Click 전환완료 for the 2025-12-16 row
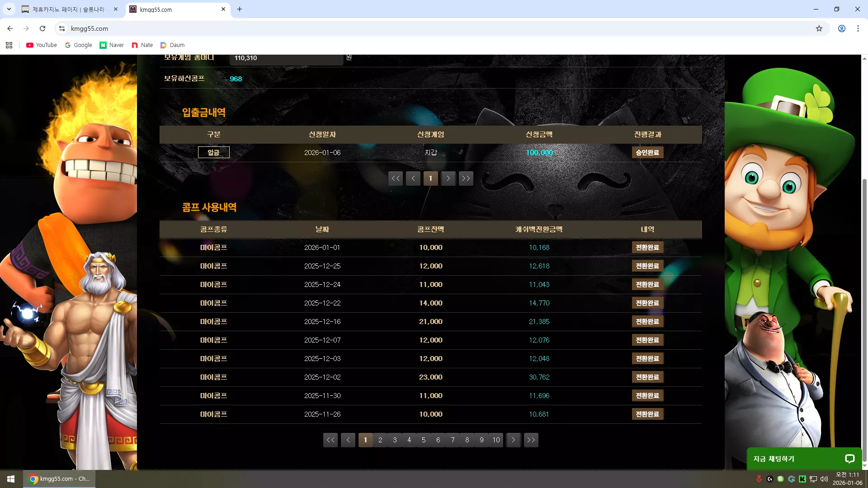This screenshot has width=868, height=488. coord(647,322)
